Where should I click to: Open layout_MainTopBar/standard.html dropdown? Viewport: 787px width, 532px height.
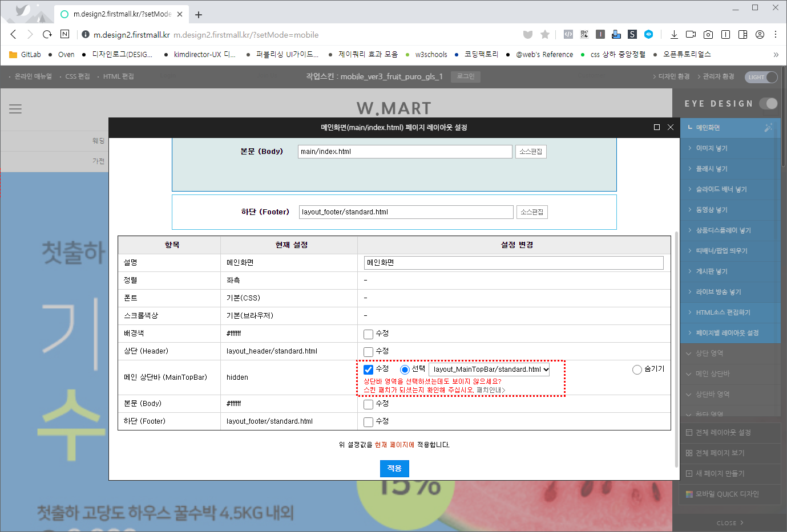490,369
